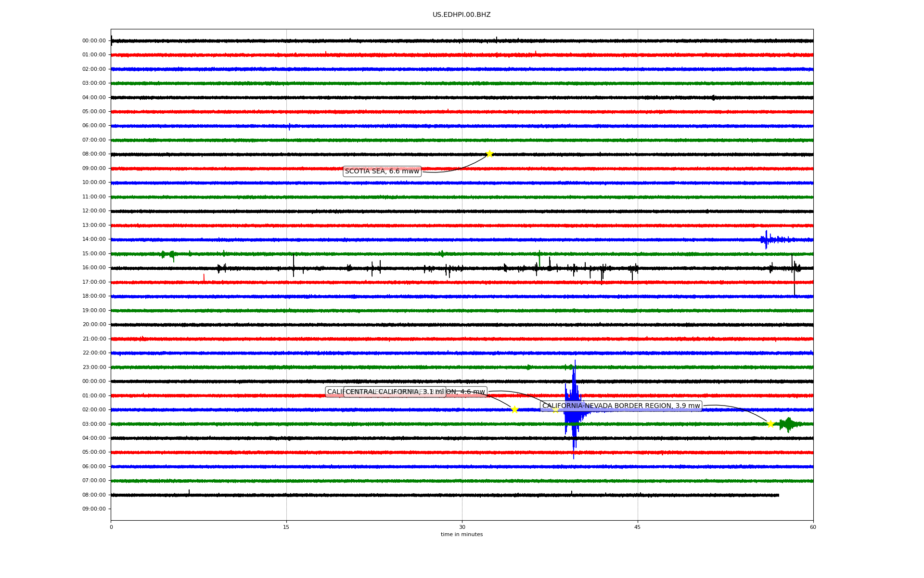Screen dimensions: 924x578
Task: Click the 17:00:00 time label
Action: point(94,282)
